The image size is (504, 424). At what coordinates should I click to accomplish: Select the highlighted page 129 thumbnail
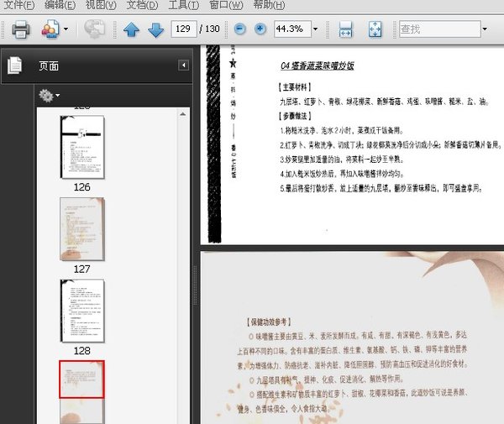[x=81, y=380]
